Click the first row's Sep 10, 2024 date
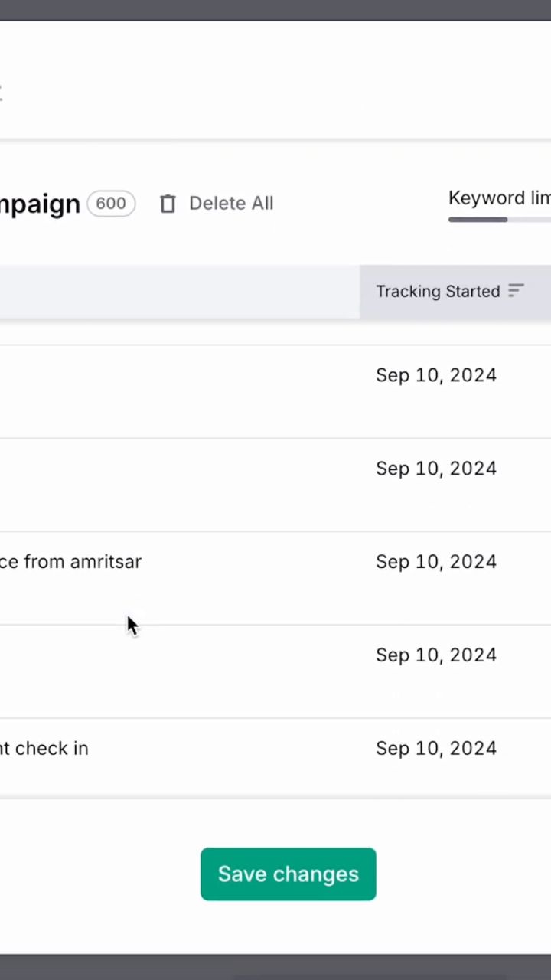 tap(436, 375)
